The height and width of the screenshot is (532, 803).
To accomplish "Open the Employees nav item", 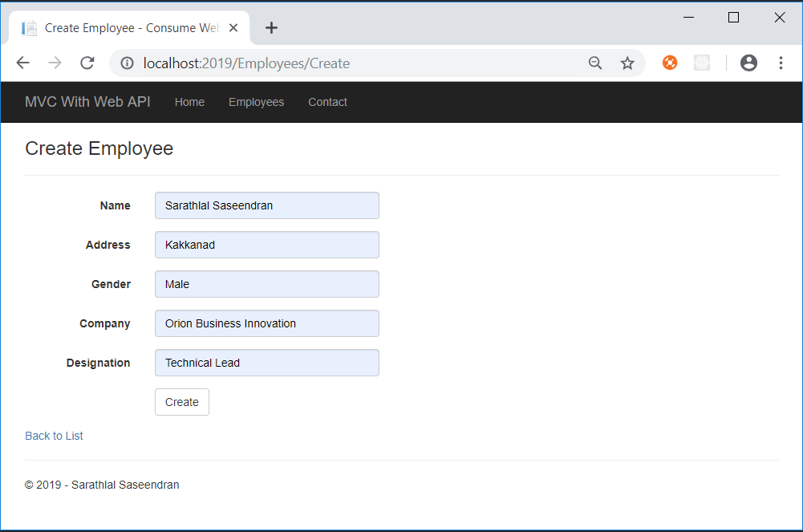I will pyautogui.click(x=256, y=102).
